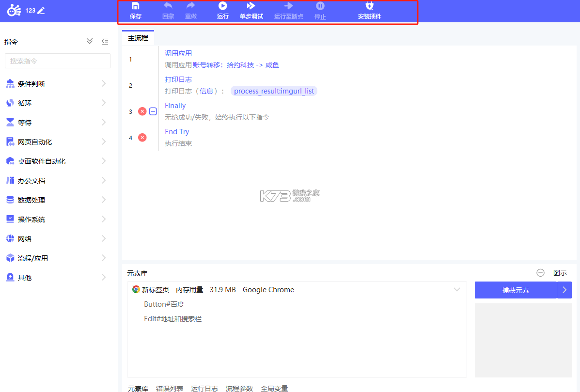
Task: Click the Save (保存) toolbar icon
Action: tap(135, 6)
